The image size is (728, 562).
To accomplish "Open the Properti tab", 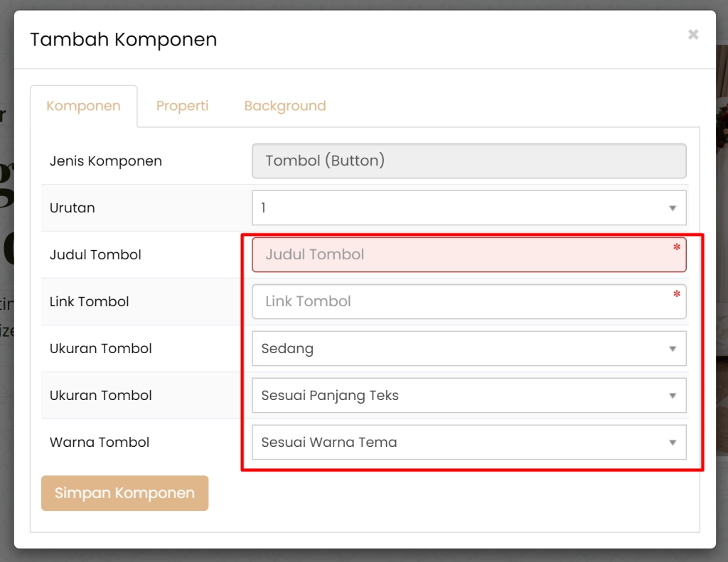I will click(183, 106).
